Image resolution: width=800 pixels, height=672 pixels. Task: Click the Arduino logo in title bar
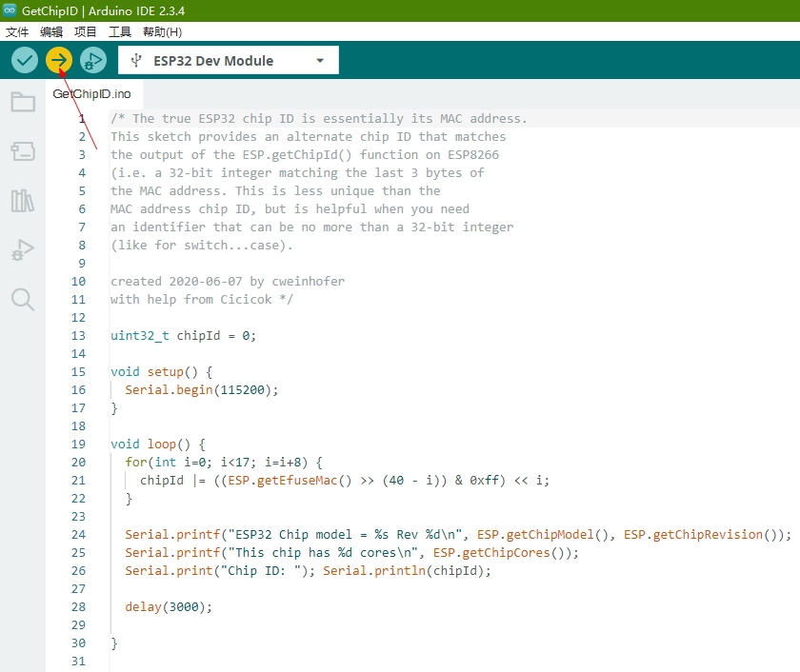[10, 10]
